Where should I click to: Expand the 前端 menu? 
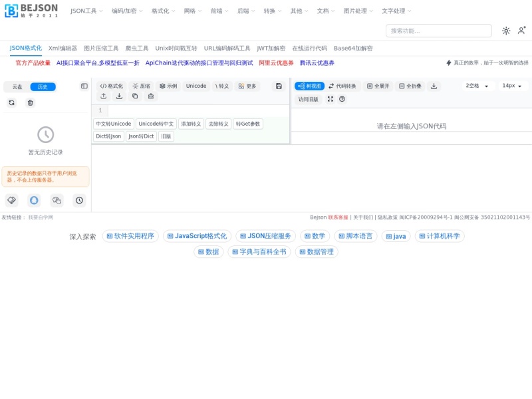[219, 11]
